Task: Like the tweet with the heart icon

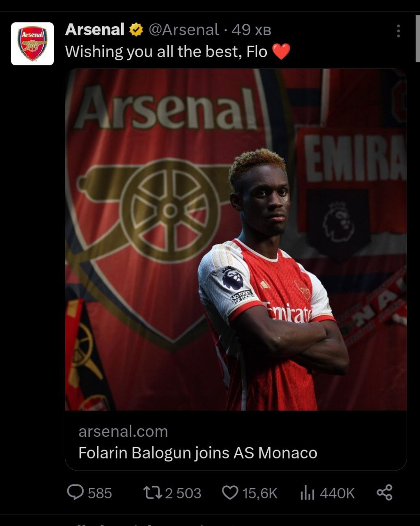Action: 230,492
